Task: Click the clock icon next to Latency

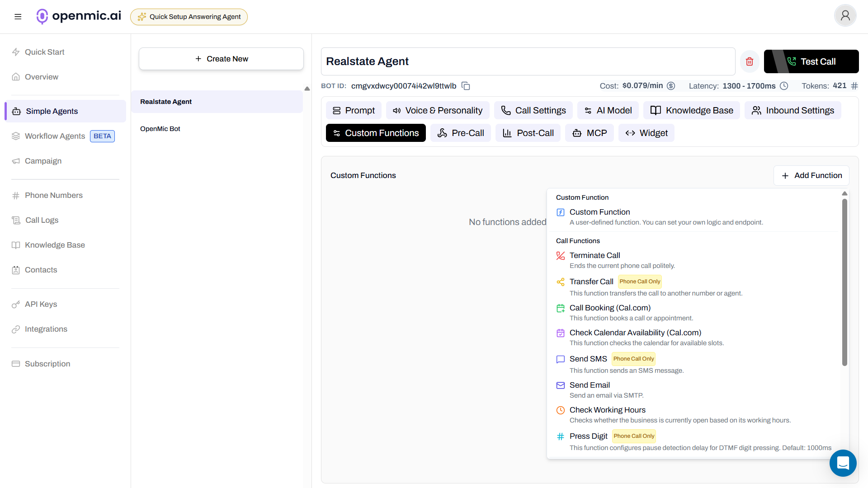Action: click(784, 86)
